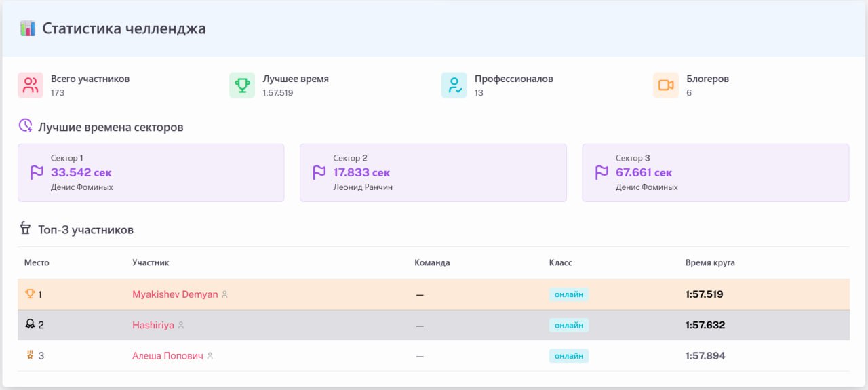Screen dimensions: 868x390
Task: Click the Профессионалов count 13
Action: 479,93
